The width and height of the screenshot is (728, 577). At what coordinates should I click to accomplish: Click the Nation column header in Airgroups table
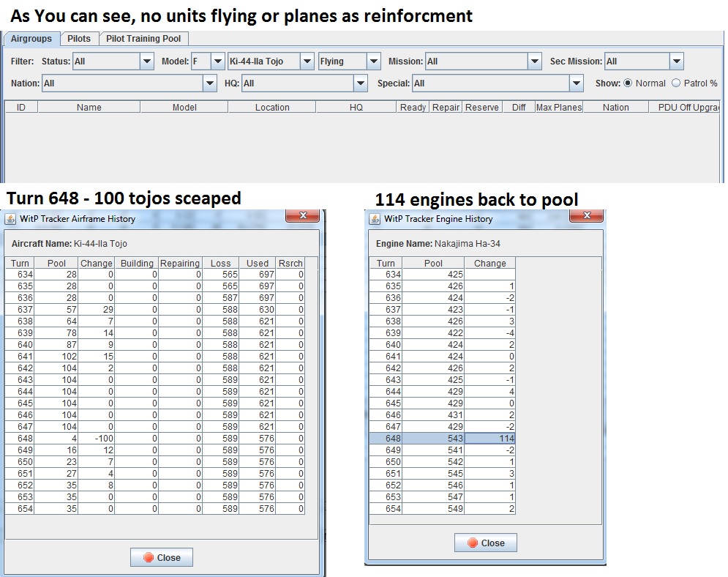(615, 108)
